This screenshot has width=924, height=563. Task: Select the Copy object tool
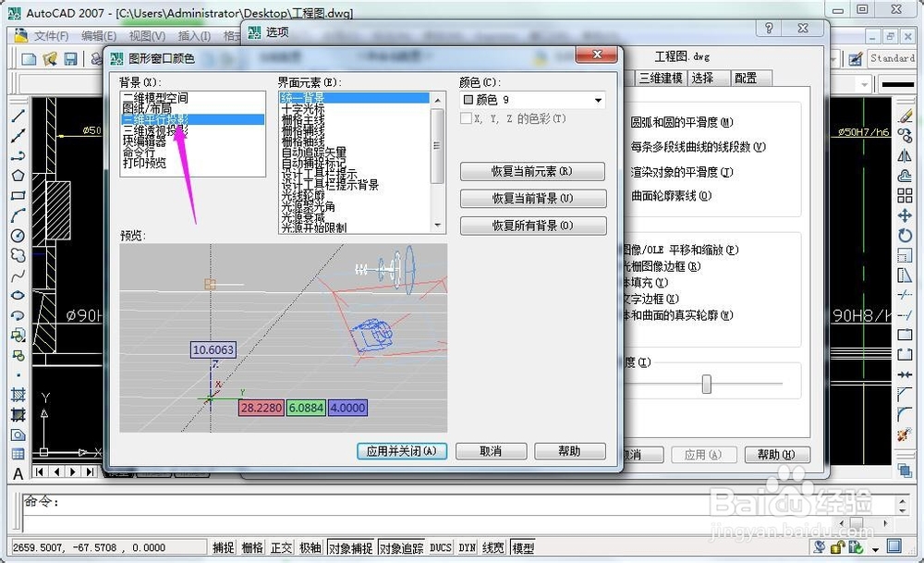[906, 136]
